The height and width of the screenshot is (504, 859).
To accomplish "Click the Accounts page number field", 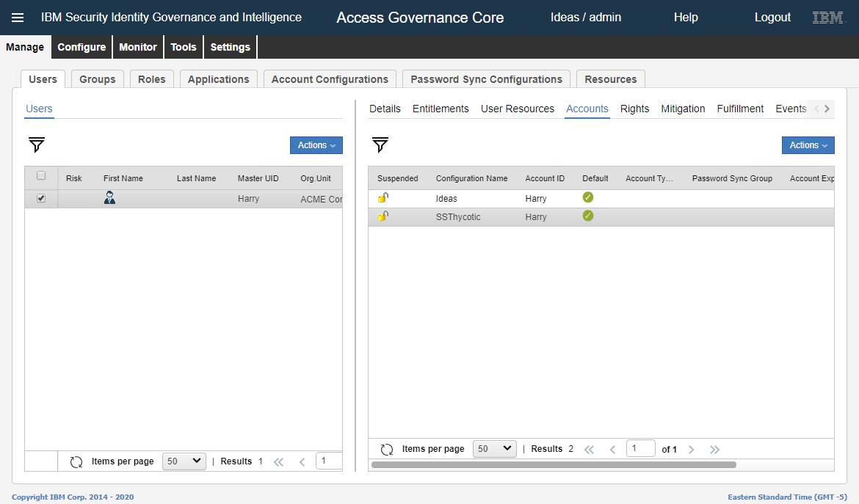I will coord(641,448).
